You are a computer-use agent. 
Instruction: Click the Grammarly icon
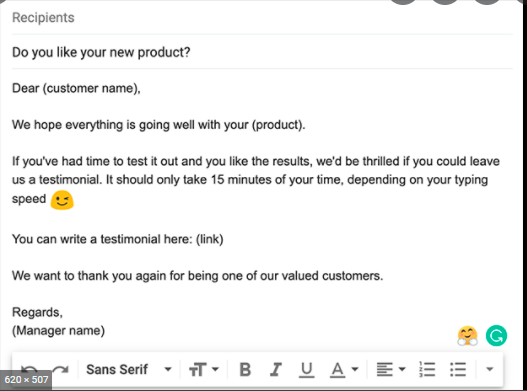[496, 336]
